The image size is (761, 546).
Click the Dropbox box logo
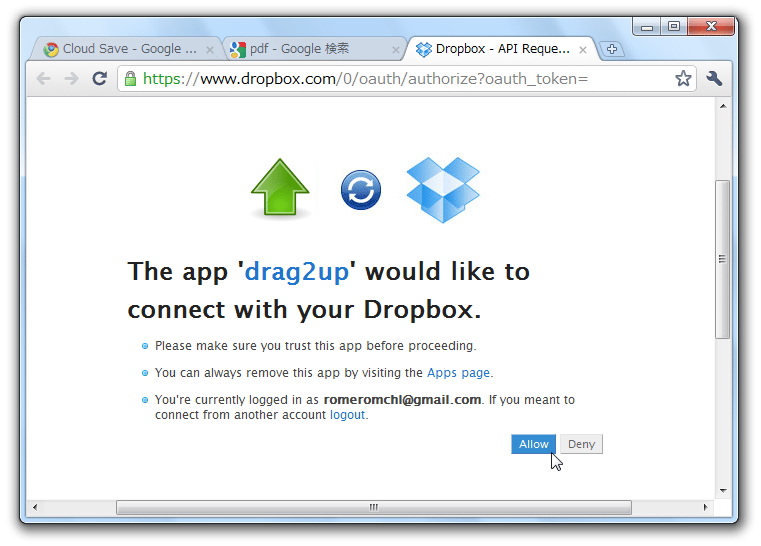coord(443,190)
